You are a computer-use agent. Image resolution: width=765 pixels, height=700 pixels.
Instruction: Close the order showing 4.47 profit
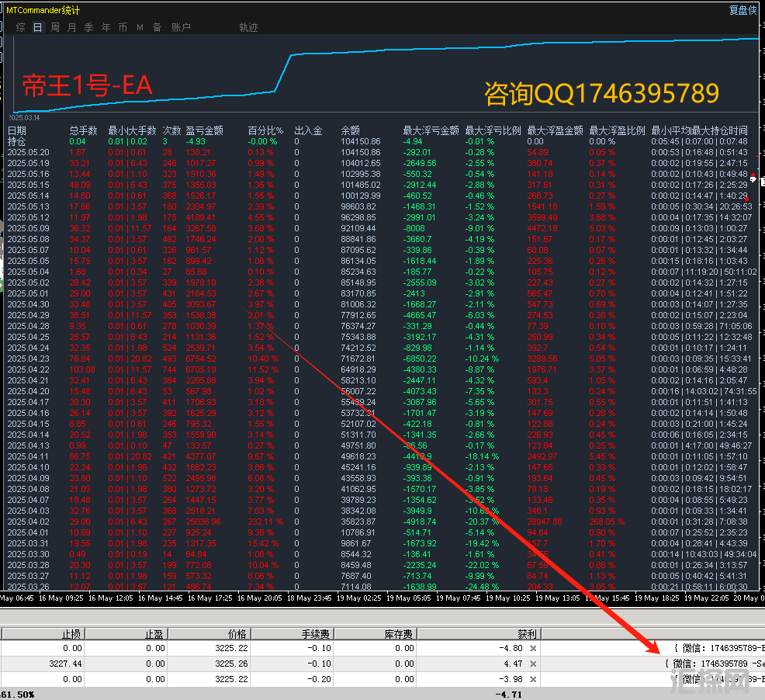[533, 664]
